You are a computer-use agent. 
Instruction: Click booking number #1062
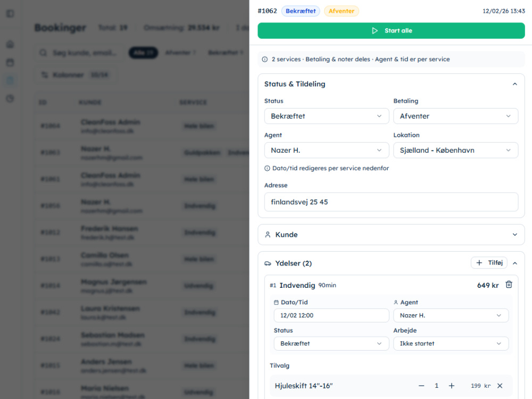click(x=267, y=11)
